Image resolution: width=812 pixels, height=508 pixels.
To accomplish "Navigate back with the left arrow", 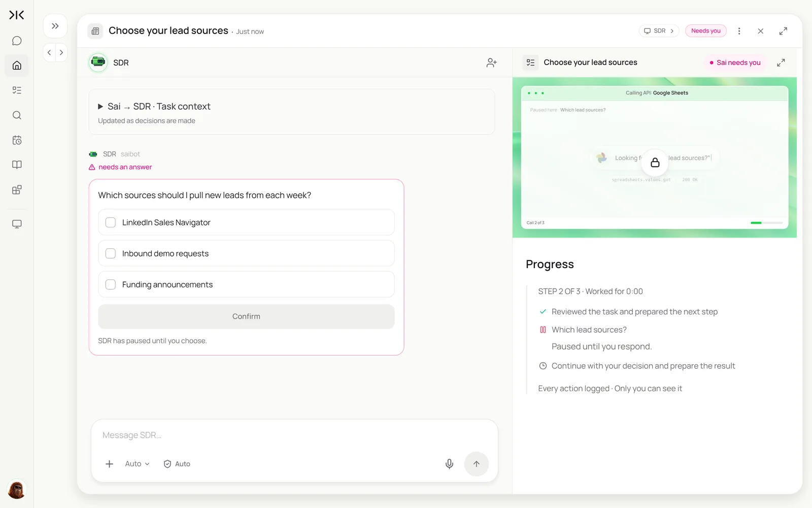I will tap(49, 52).
